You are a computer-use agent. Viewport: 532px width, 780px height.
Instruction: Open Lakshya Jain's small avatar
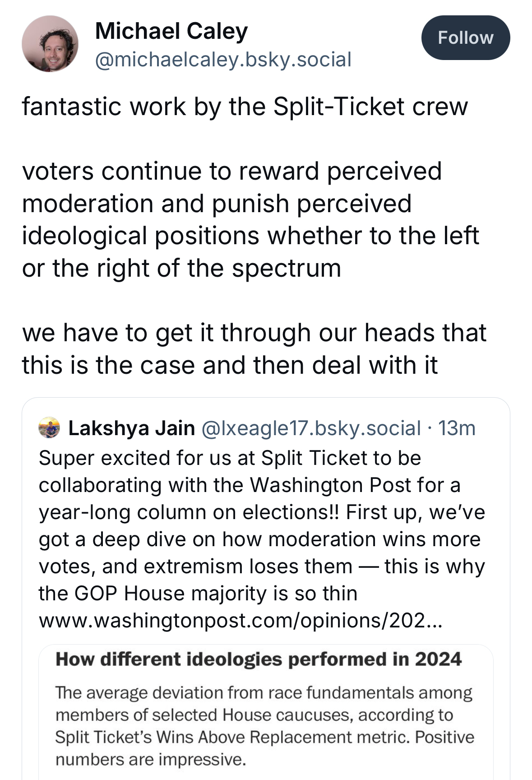pos(49,428)
